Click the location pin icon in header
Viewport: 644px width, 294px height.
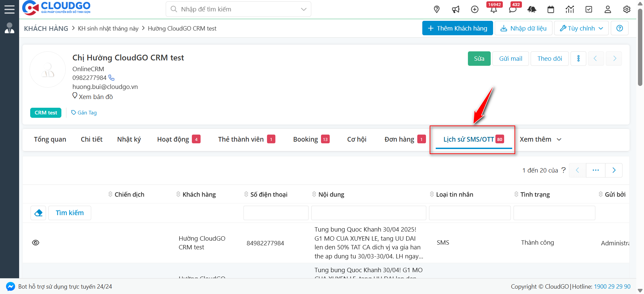click(436, 9)
